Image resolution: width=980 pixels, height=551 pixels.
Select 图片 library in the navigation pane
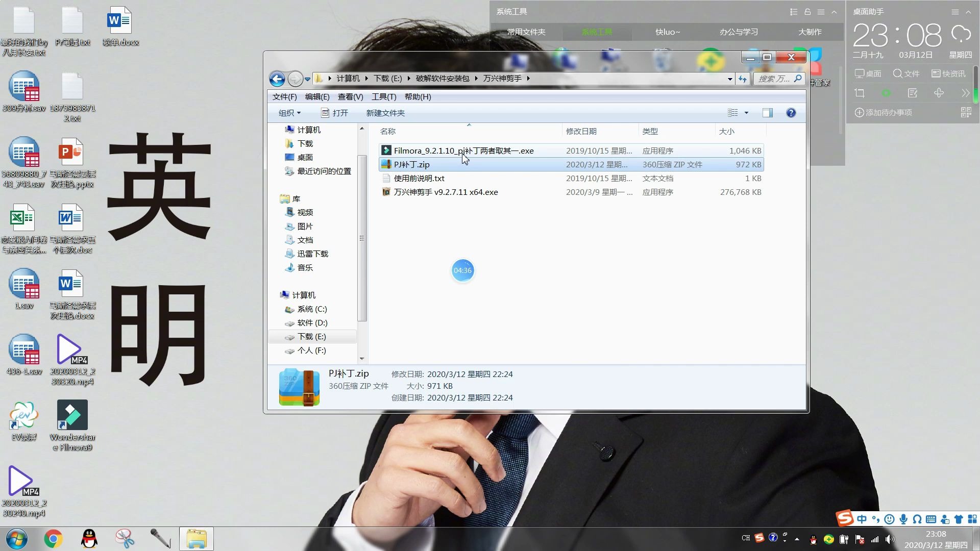point(305,226)
